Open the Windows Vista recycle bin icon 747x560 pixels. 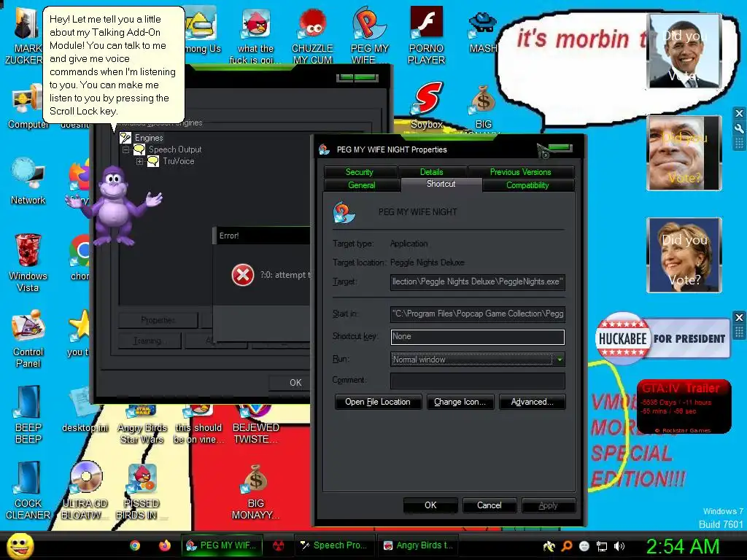[28, 262]
